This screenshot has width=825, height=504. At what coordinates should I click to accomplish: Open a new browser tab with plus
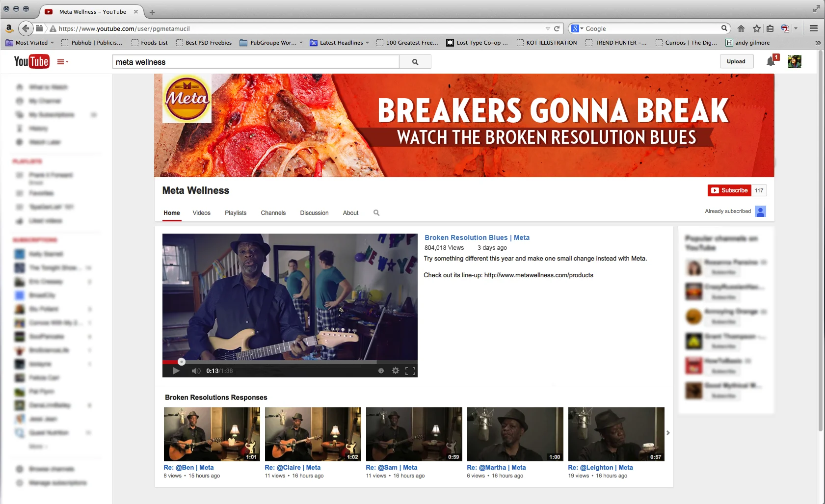coord(152,12)
